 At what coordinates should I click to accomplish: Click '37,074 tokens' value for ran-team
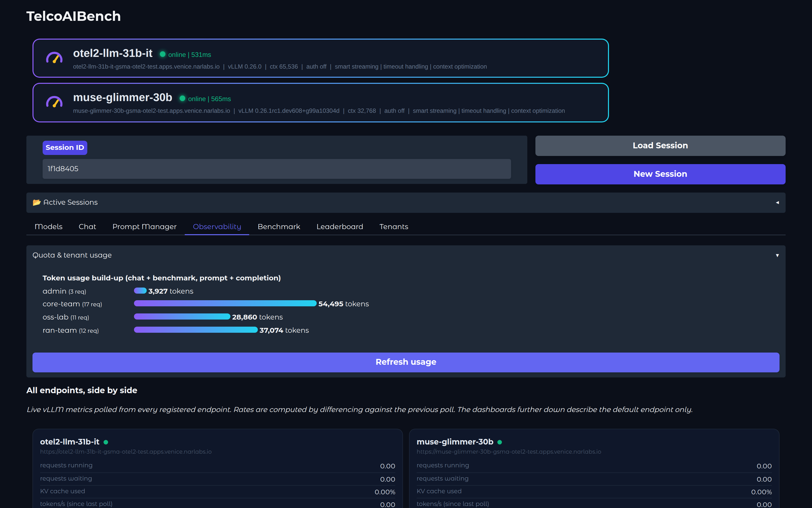[x=284, y=331]
